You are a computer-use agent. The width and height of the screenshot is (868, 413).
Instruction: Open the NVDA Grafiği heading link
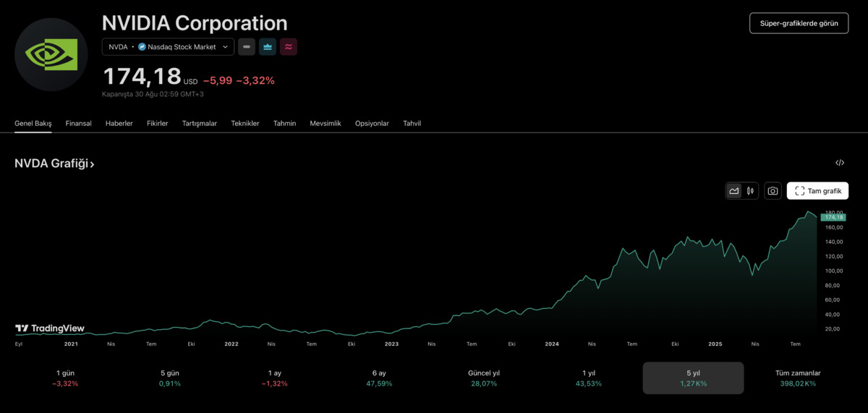54,163
